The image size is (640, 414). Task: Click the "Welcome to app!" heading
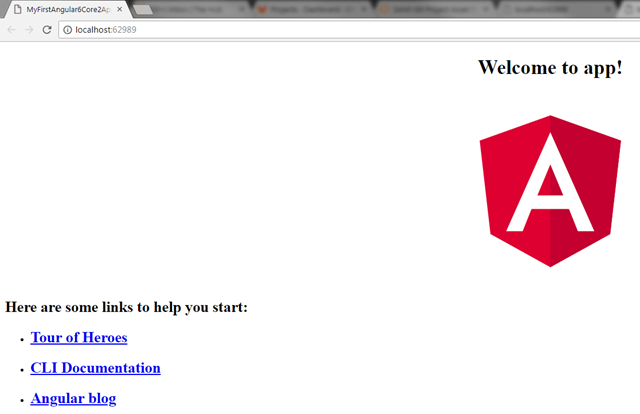(550, 68)
